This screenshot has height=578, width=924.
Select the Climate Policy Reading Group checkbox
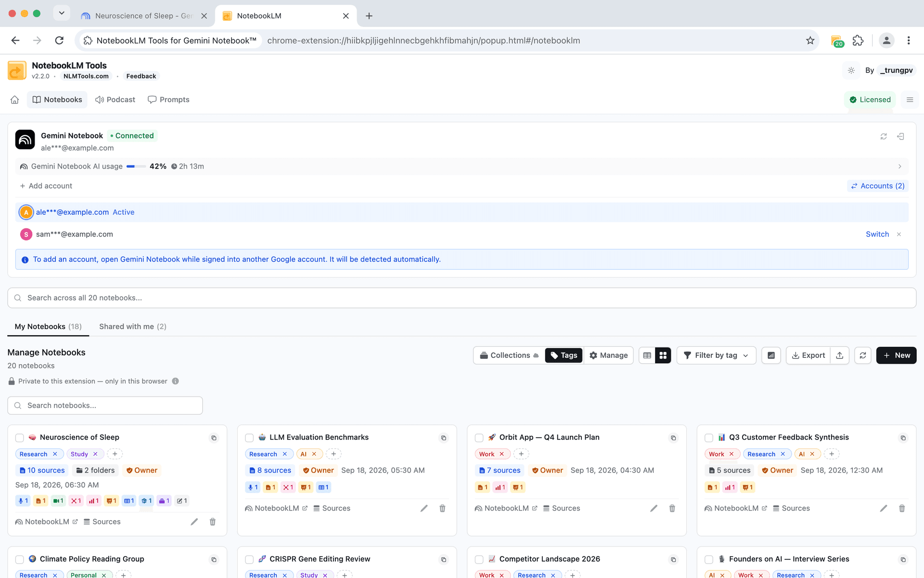(x=20, y=560)
